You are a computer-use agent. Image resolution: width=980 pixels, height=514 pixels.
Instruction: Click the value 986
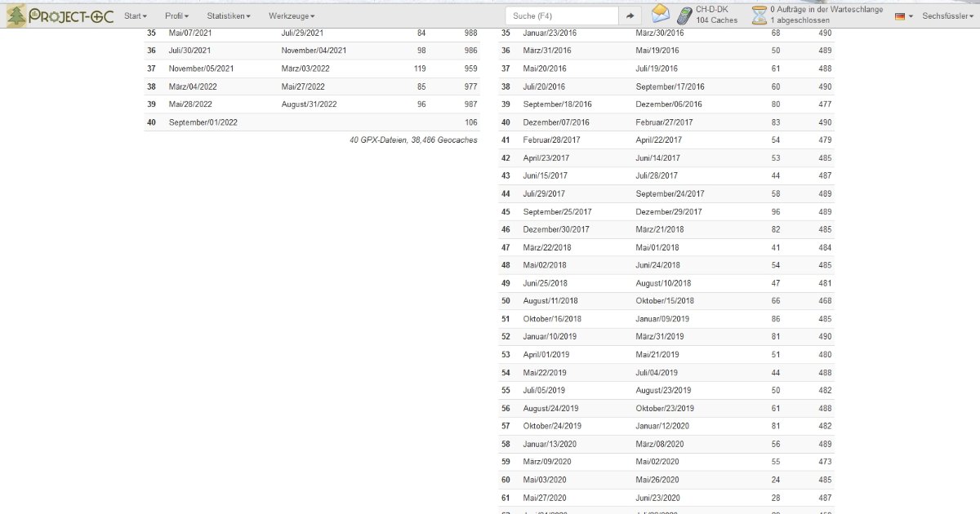pos(470,51)
